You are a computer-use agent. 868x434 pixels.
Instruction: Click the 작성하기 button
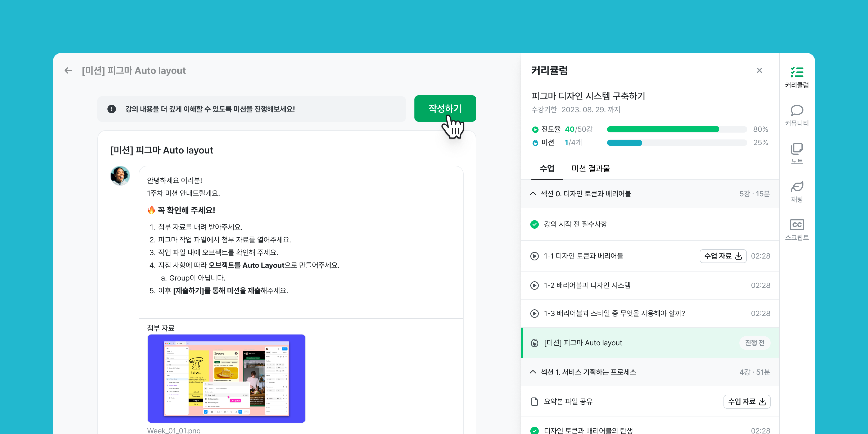[x=445, y=108]
